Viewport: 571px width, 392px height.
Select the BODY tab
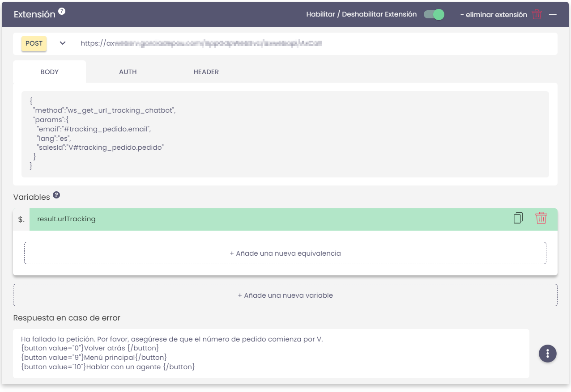[49, 72]
